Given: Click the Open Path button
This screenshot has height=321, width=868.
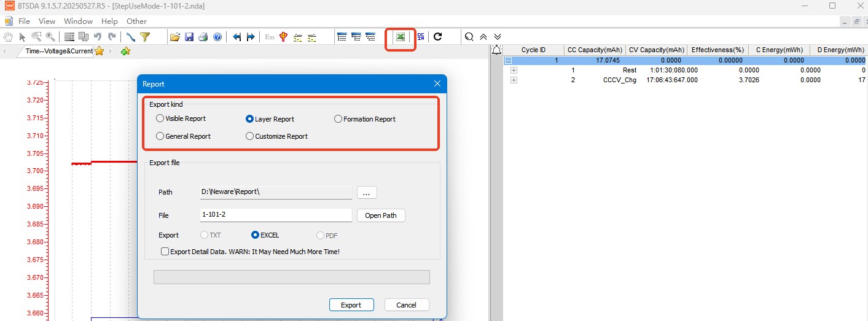Looking at the screenshot, I should pos(381,215).
